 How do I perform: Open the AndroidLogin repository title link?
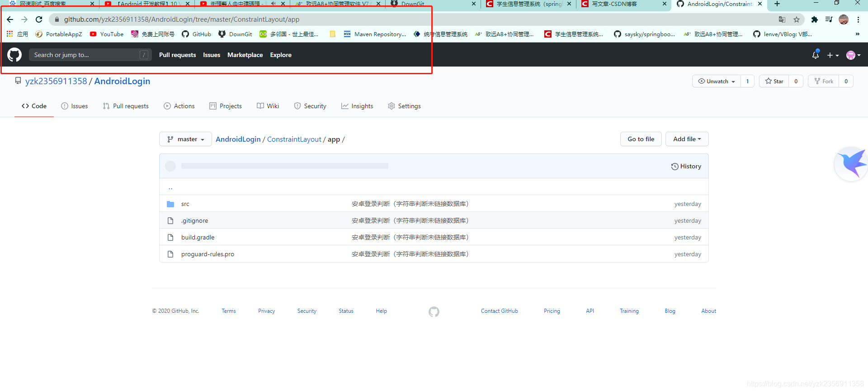[122, 81]
